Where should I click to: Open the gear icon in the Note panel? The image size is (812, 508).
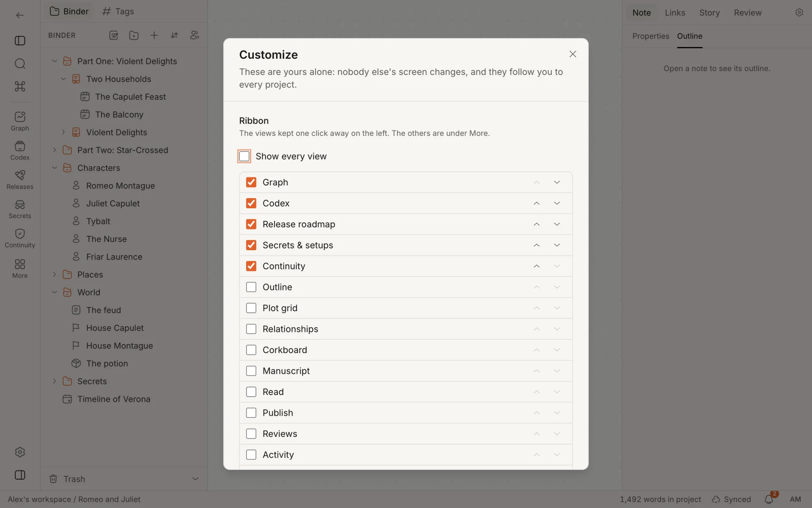pos(799,13)
